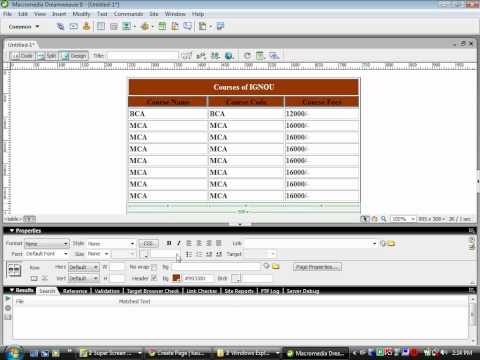Open the Size dropdown
Image resolution: width=480 pixels, height=360 pixels.
(x=98, y=254)
